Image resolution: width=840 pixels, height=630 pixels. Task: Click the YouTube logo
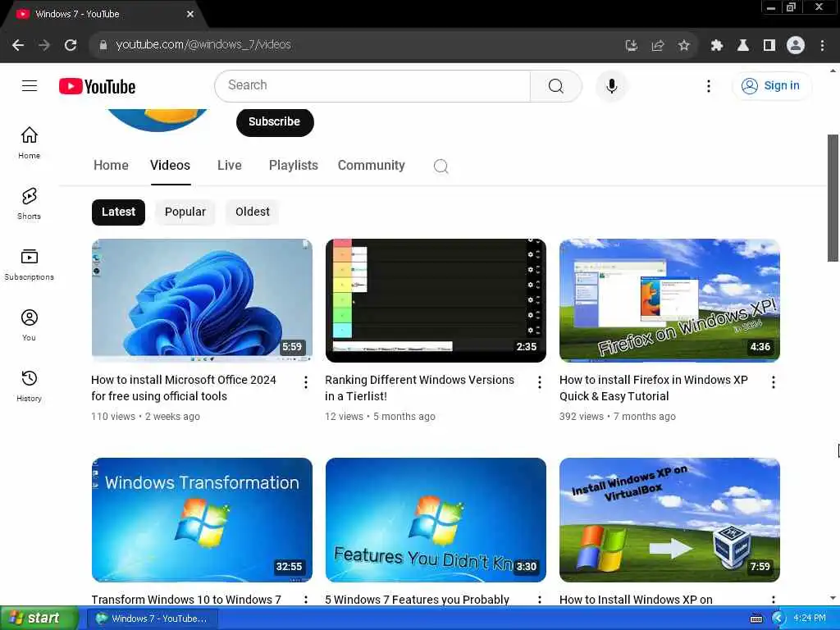point(97,86)
